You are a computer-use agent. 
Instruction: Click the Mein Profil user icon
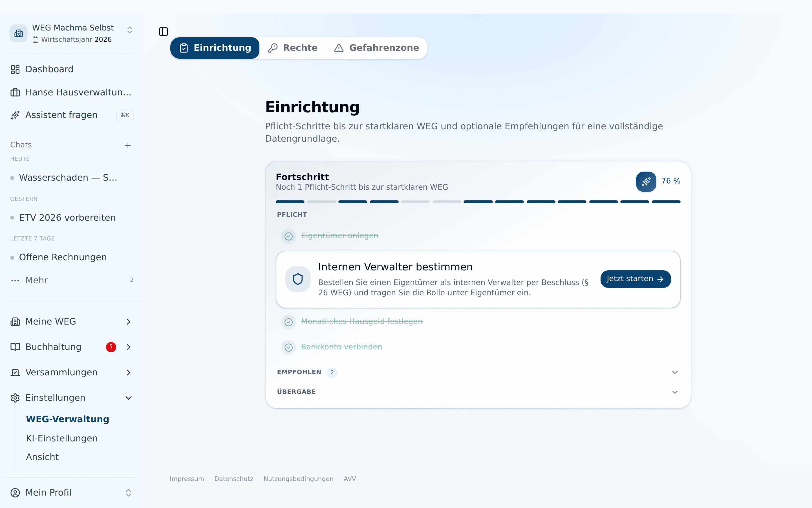pyautogui.click(x=15, y=492)
